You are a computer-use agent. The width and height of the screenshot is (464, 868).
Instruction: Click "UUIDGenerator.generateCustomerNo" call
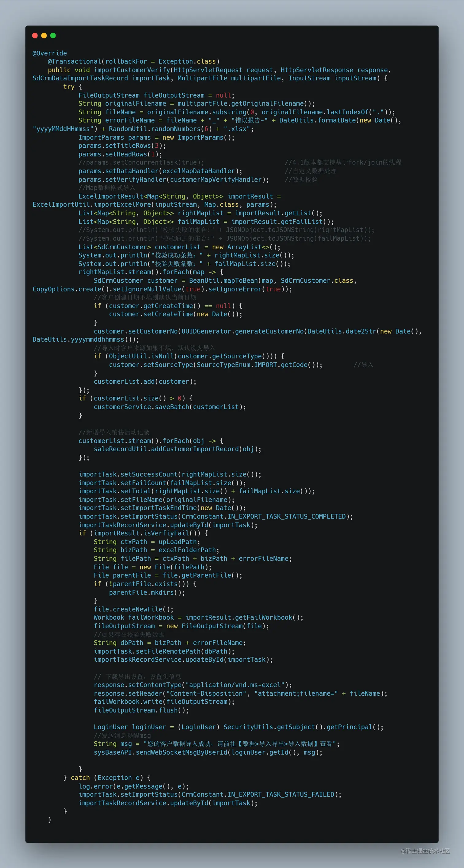pyautogui.click(x=242, y=331)
